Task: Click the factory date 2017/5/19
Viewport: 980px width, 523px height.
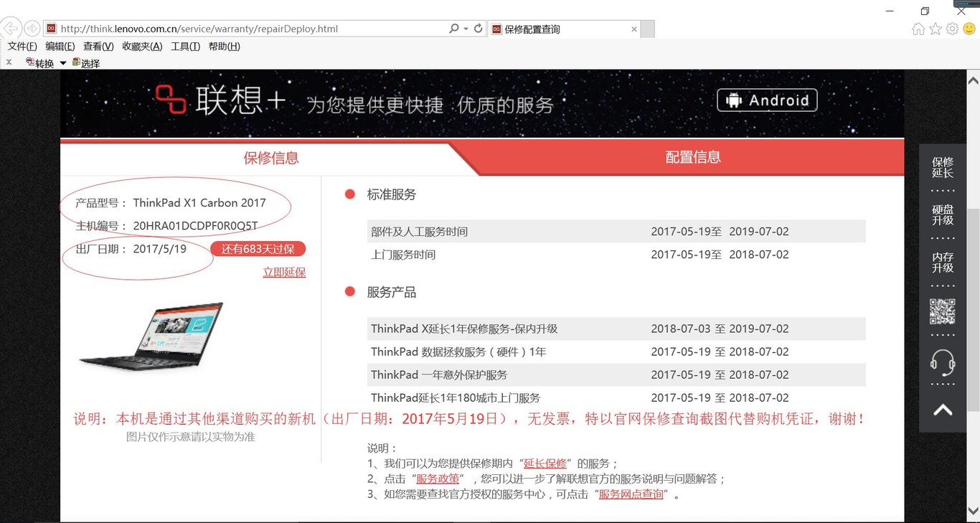Action: click(160, 249)
